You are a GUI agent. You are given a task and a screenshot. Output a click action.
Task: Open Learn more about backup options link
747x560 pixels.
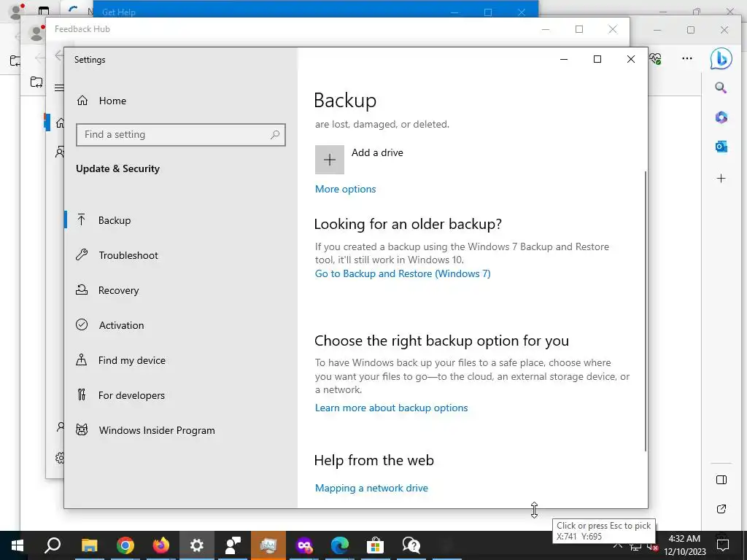click(x=391, y=408)
